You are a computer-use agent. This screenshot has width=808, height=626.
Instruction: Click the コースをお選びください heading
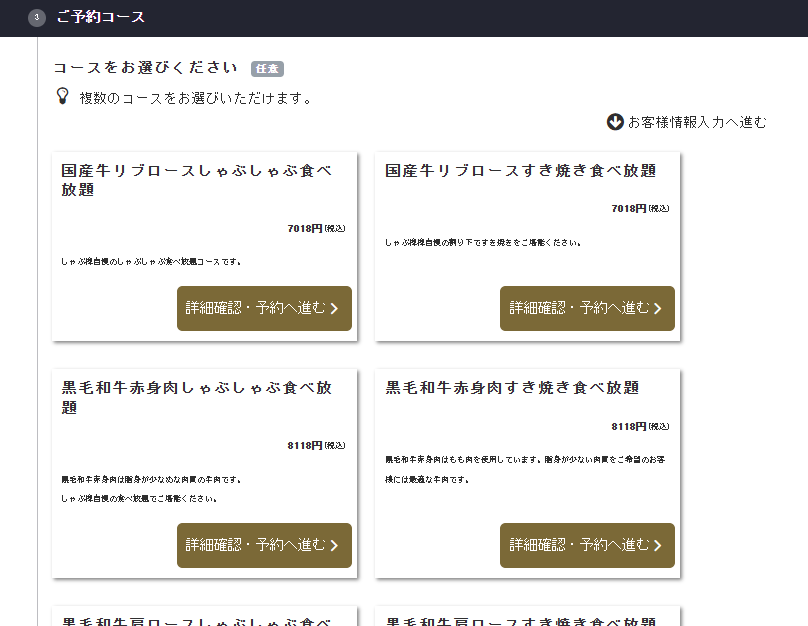pyautogui.click(x=146, y=67)
